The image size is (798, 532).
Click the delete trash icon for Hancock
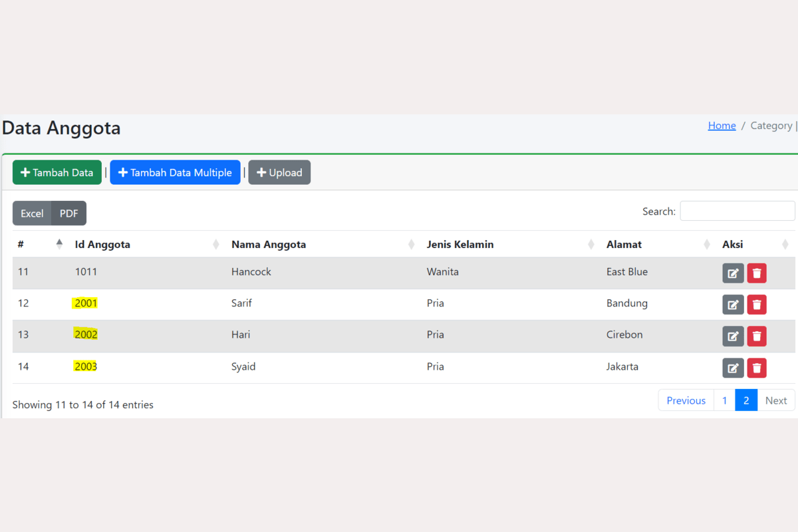(757, 273)
